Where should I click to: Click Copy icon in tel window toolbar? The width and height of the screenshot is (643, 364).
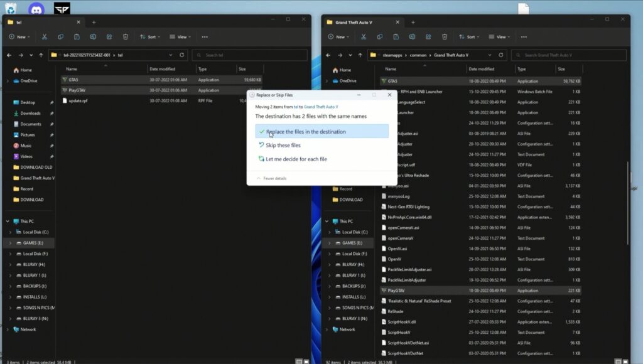coord(61,37)
